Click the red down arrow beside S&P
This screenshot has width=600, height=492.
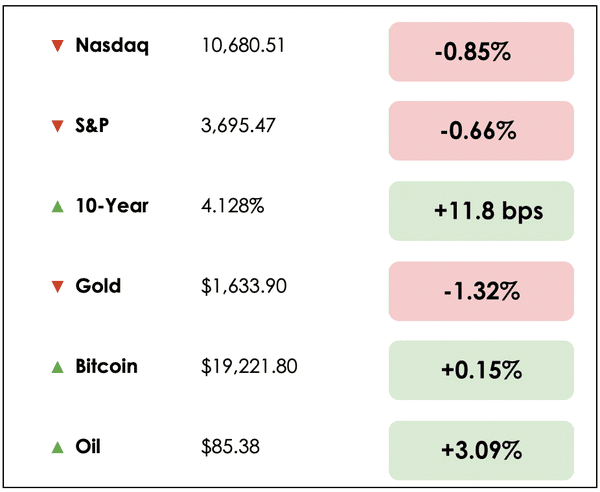coord(56,126)
